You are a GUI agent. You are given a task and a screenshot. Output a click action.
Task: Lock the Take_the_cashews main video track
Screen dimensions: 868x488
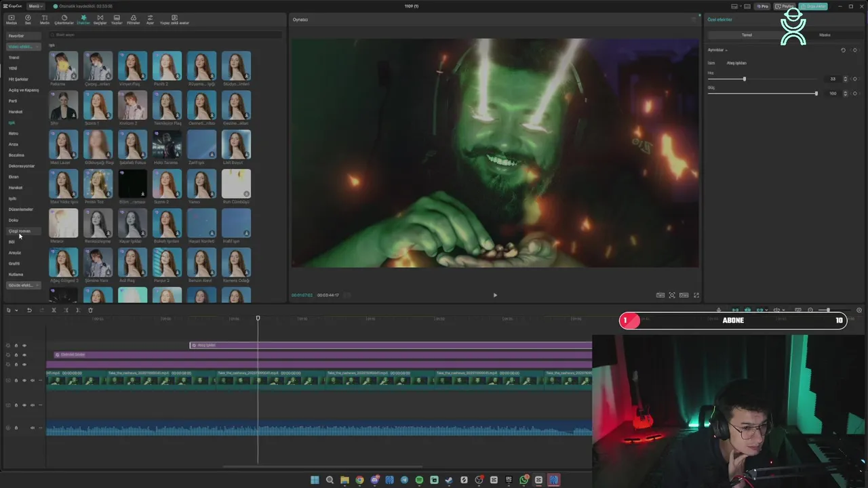[16, 380]
